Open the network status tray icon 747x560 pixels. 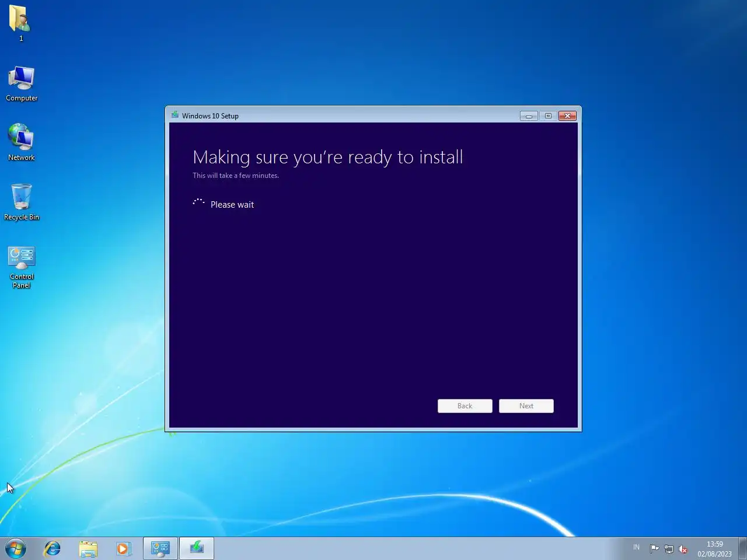click(669, 548)
